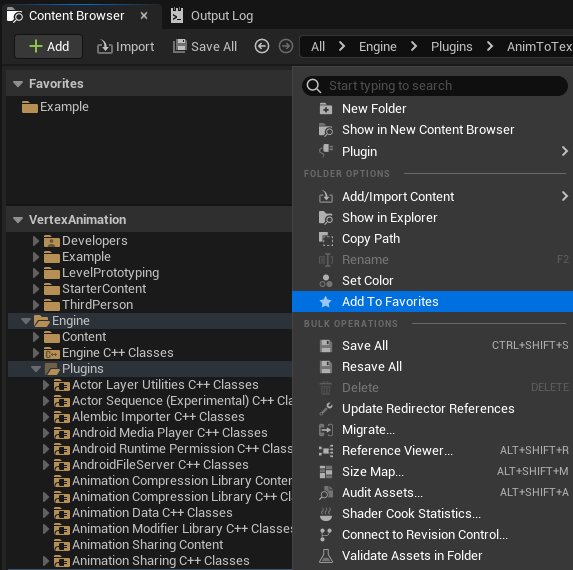
Task: Collapse the Engine folder tree
Action: pyautogui.click(x=26, y=321)
